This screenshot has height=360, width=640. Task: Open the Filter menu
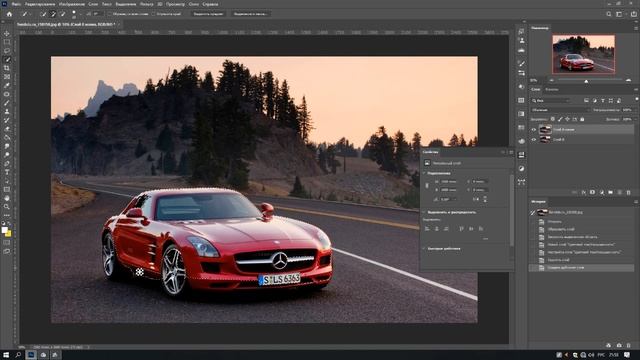[x=147, y=4]
